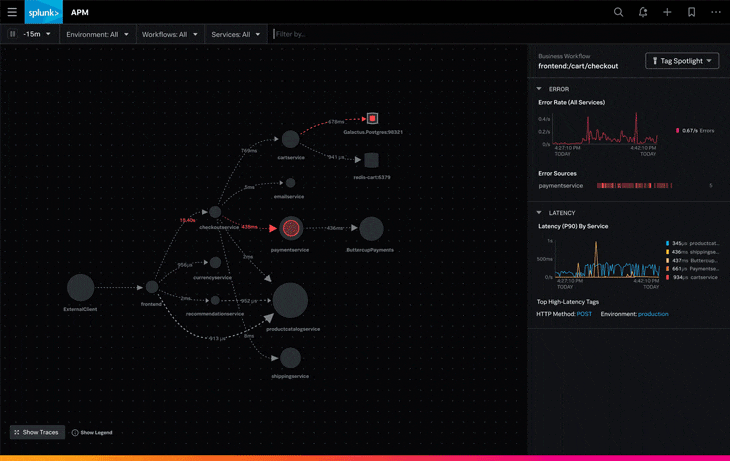Image resolution: width=730 pixels, height=461 pixels.
Task: Open the Services: All filter
Action: (x=236, y=34)
